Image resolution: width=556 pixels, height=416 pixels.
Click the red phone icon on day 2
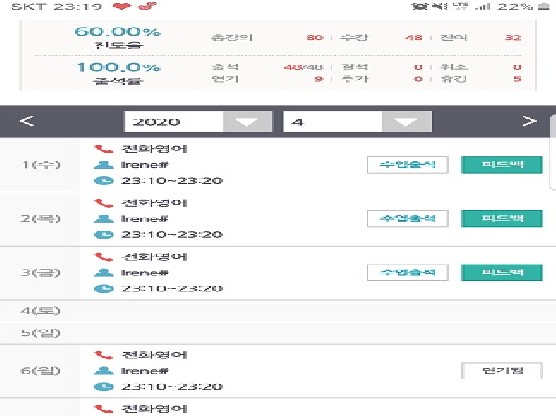[103, 203]
